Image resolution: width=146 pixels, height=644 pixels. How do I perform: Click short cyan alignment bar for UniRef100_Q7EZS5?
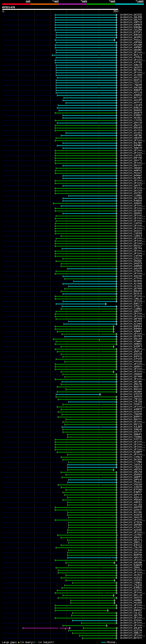click(78, 394)
